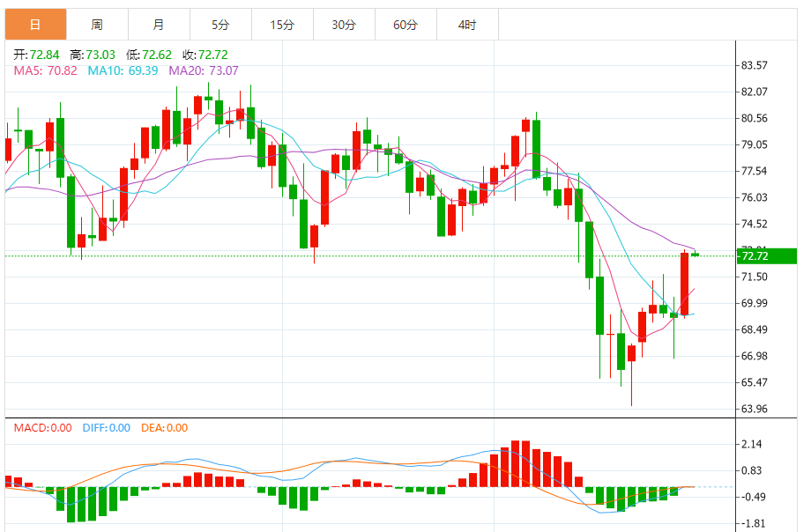811x532 pixels.
Task: Click the 71.50 price axis label
Action: click(x=754, y=277)
